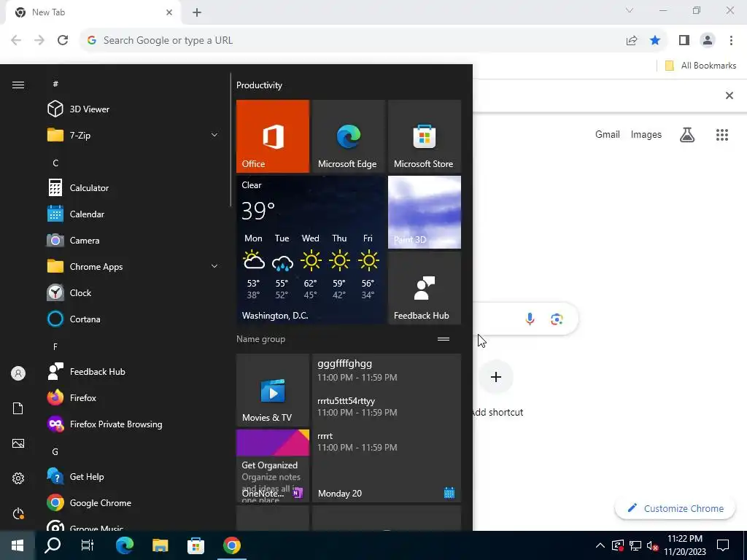Jump to the F letter section header
Image resolution: width=747 pixels, height=560 pixels.
(x=55, y=346)
